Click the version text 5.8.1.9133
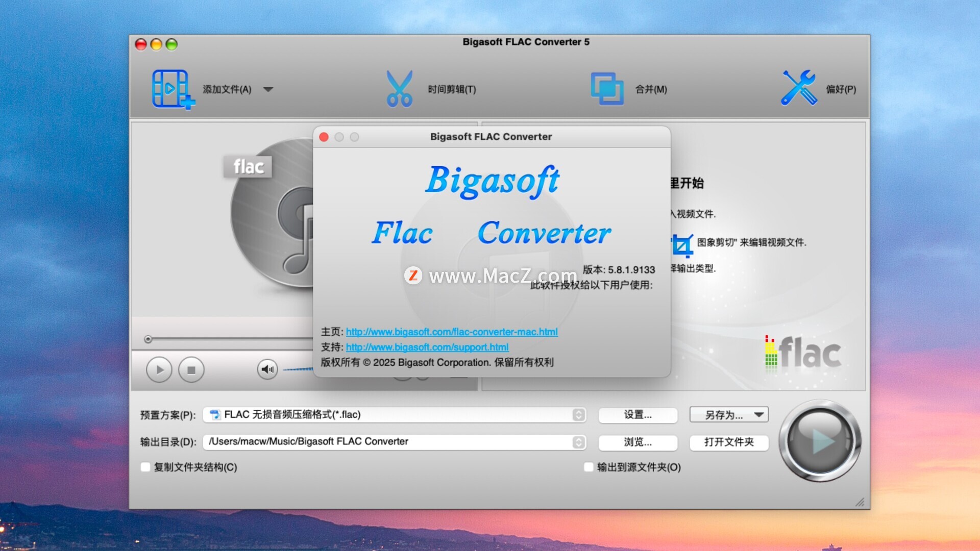This screenshot has width=980, height=551. [x=631, y=270]
